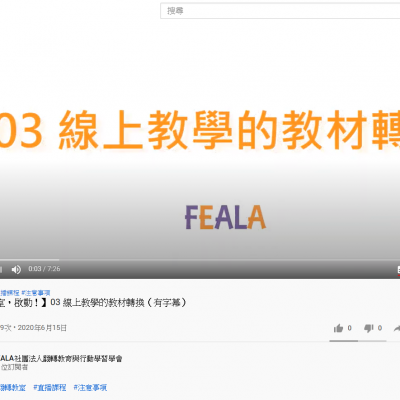Seek on the video progress bar
The width and height of the screenshot is (400, 400).
(x=200, y=260)
